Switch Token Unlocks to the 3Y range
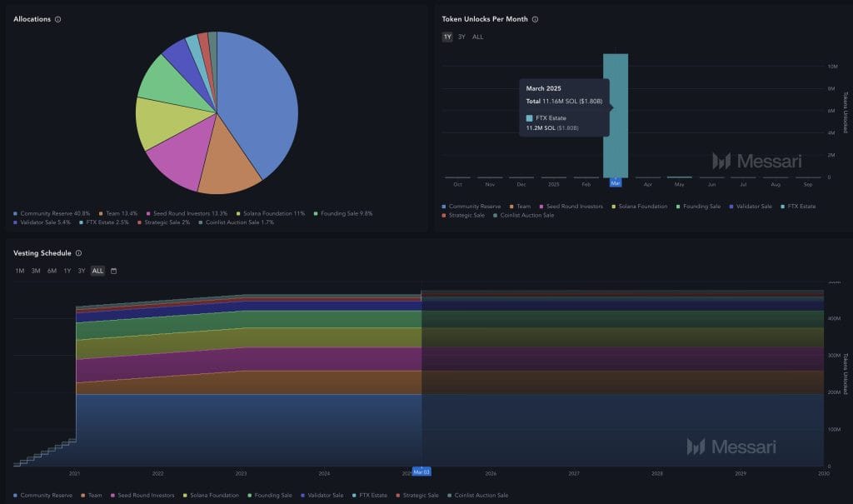 (461, 37)
